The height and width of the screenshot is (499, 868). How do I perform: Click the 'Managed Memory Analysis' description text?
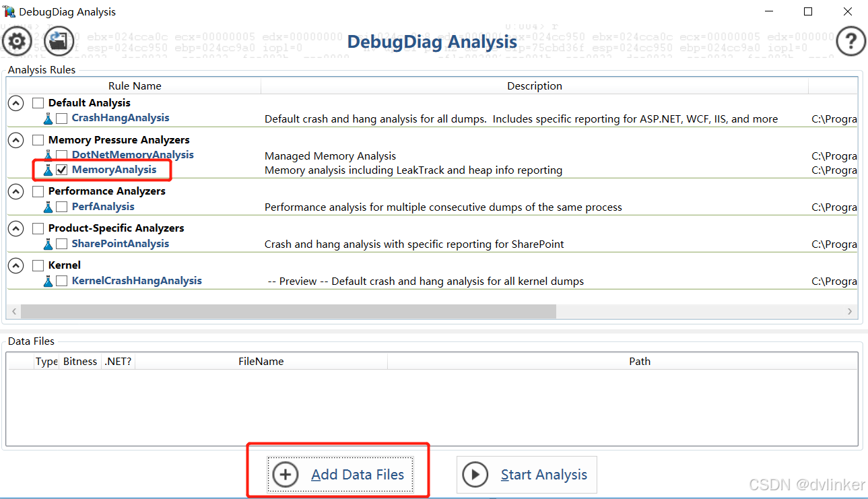pyautogui.click(x=331, y=156)
